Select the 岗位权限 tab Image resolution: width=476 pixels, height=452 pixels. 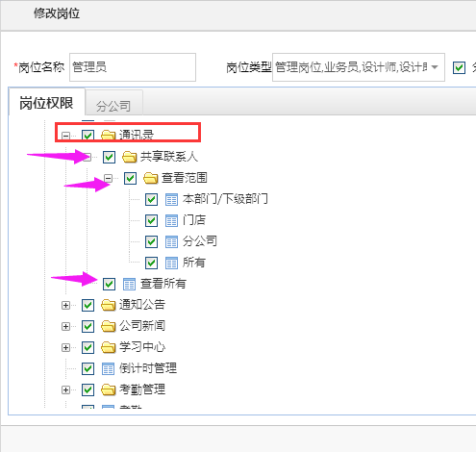pyautogui.click(x=47, y=103)
